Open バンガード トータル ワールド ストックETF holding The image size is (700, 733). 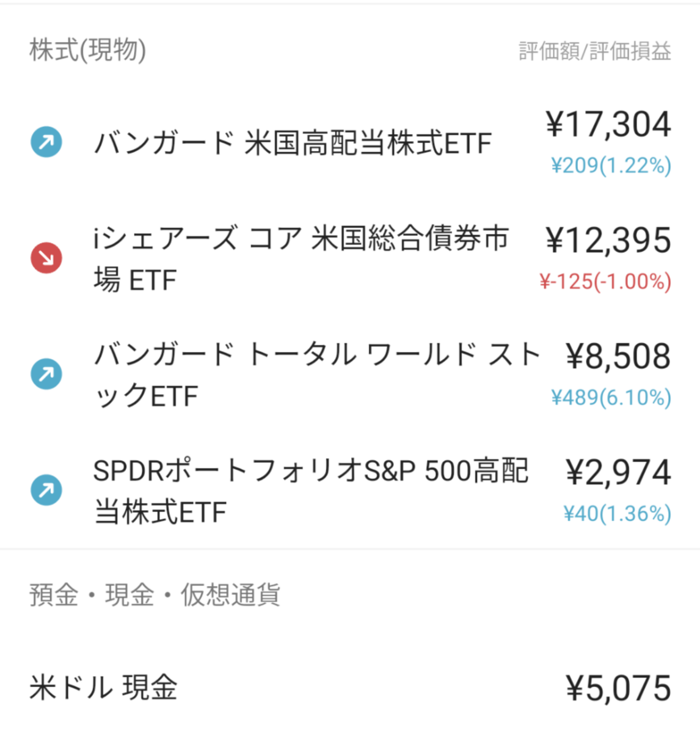click(350, 374)
